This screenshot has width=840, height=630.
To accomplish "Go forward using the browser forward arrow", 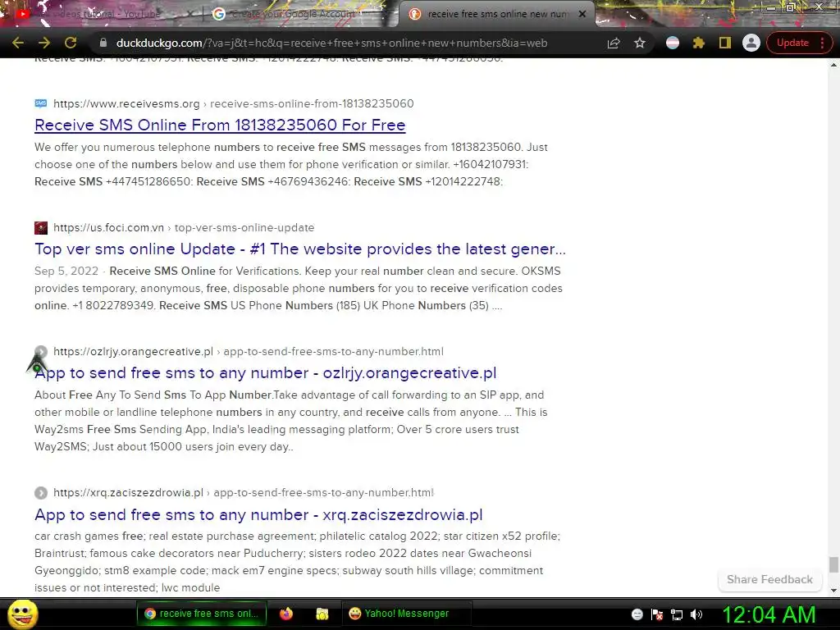I will 44,43.
